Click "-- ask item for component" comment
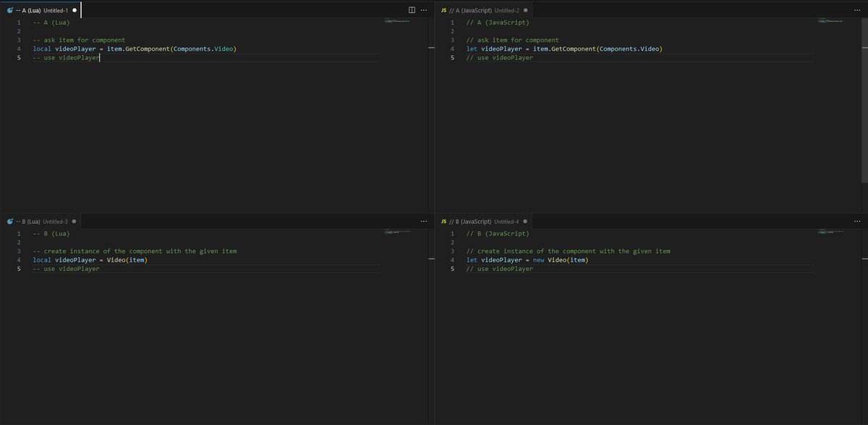The height and width of the screenshot is (425, 868). 79,40
